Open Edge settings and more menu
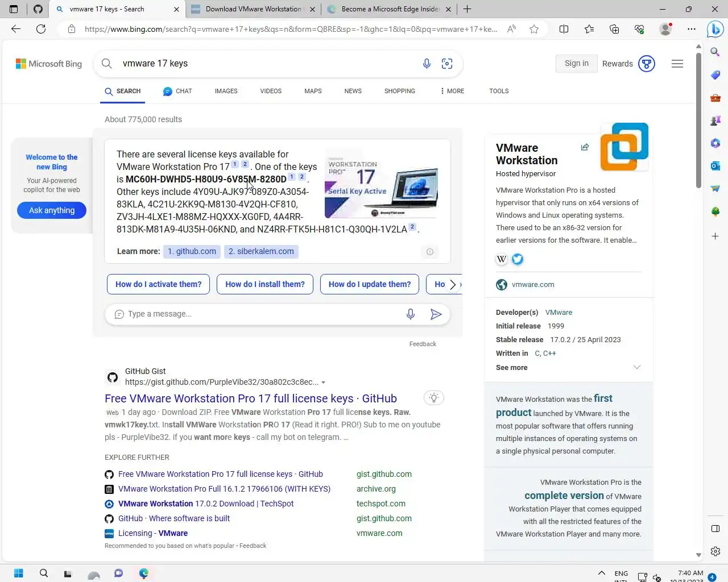 click(691, 29)
